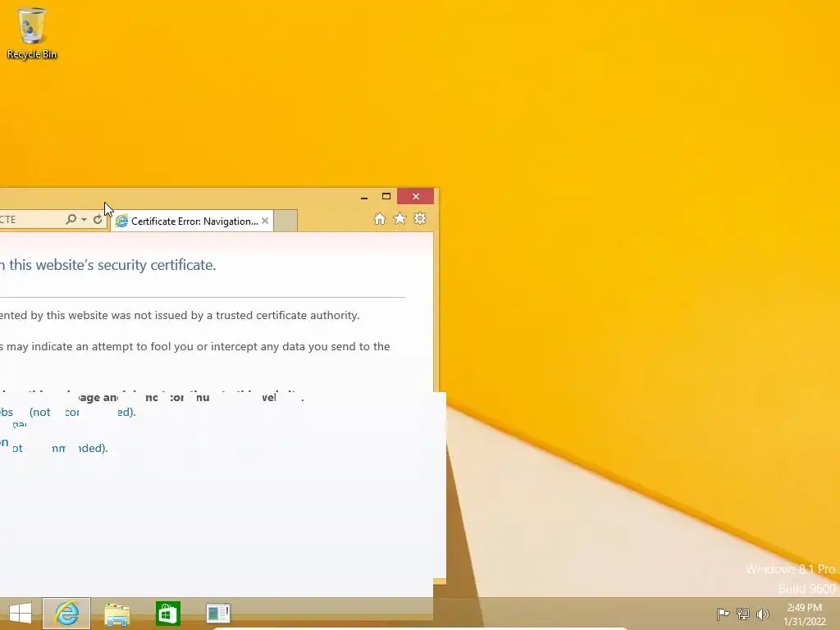The height and width of the screenshot is (630, 840).
Task: Open the pinned taskbar app beside Store
Action: point(218,614)
